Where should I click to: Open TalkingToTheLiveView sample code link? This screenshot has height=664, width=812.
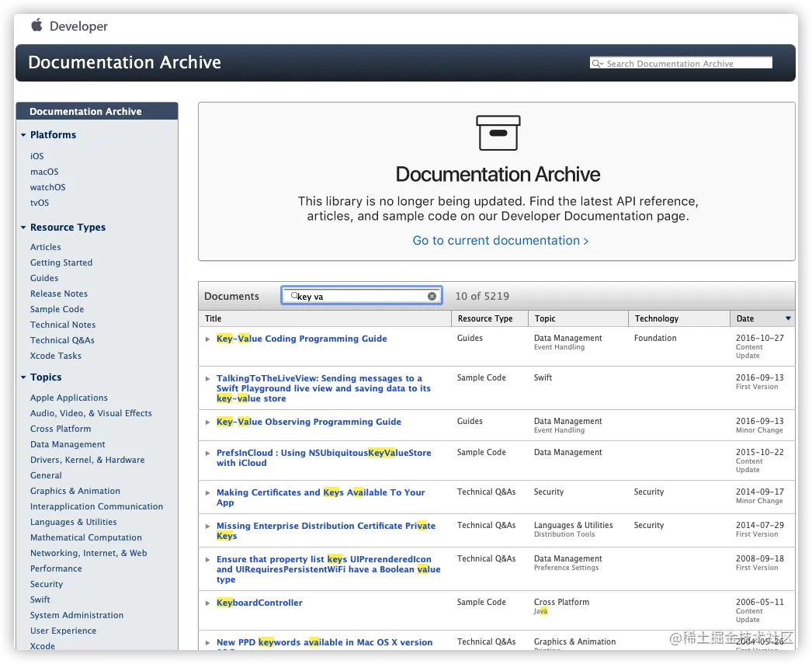[x=324, y=388]
